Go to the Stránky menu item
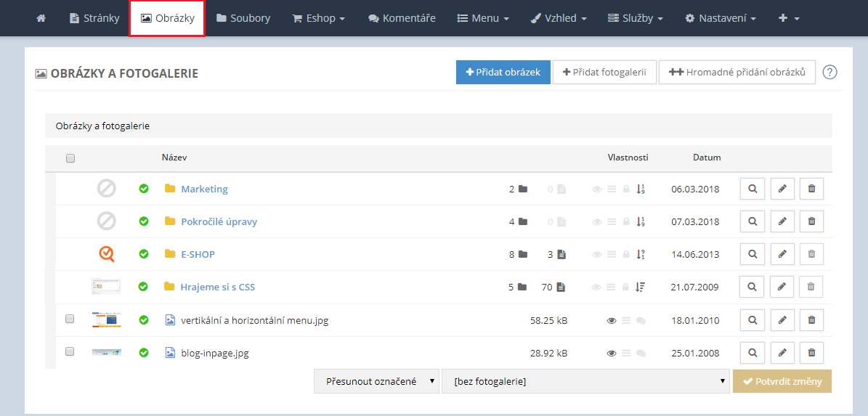The width and height of the screenshot is (868, 416). (x=94, y=18)
